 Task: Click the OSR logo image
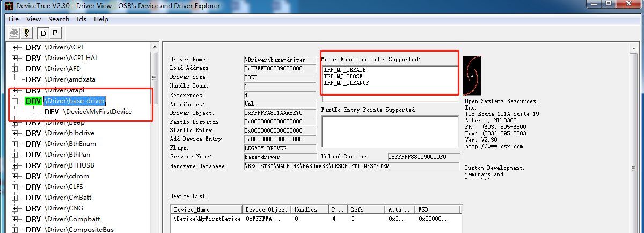[472, 76]
